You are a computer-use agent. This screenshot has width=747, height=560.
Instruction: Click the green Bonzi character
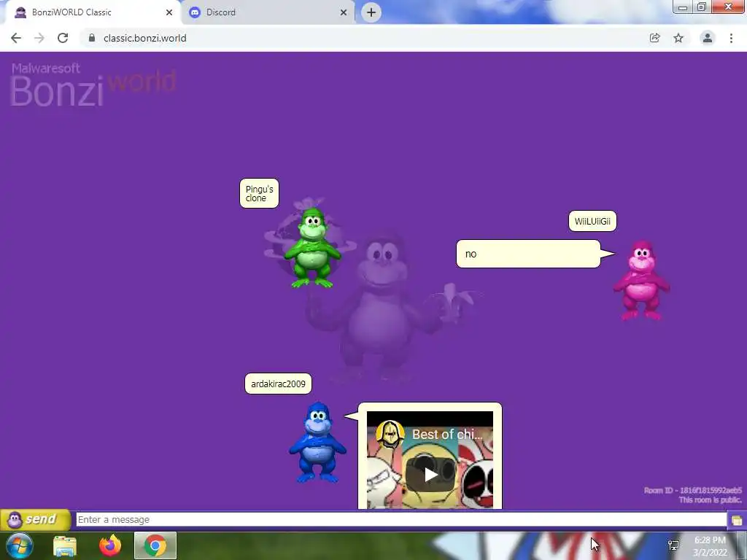point(312,248)
